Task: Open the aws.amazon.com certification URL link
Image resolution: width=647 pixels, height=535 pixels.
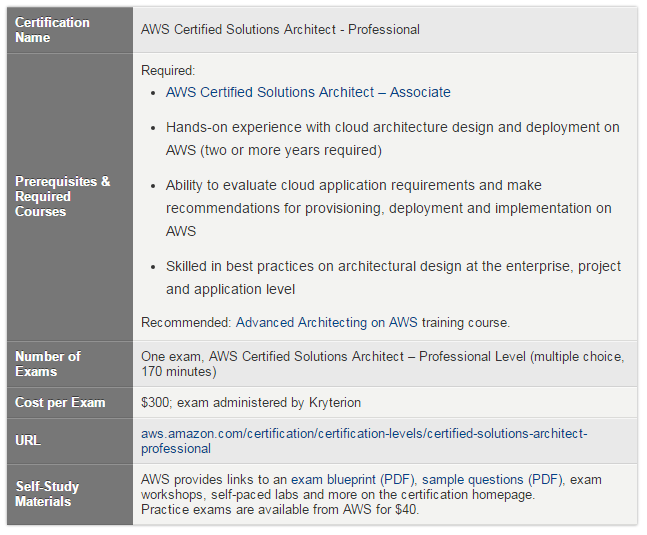Action: point(364,441)
